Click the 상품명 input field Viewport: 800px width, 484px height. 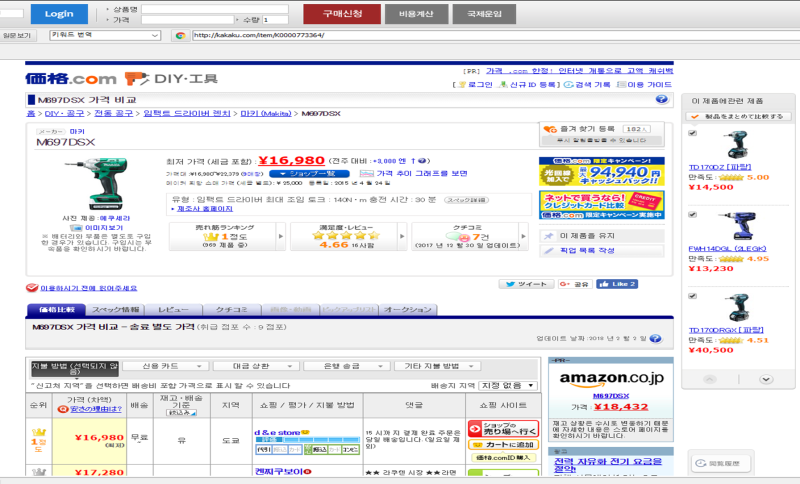click(x=215, y=9)
